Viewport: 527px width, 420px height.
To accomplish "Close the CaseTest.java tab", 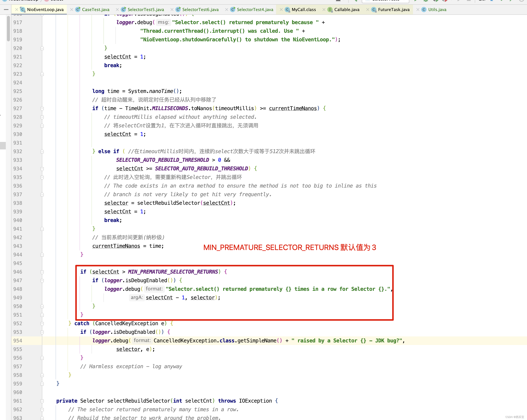I will 72,10.
